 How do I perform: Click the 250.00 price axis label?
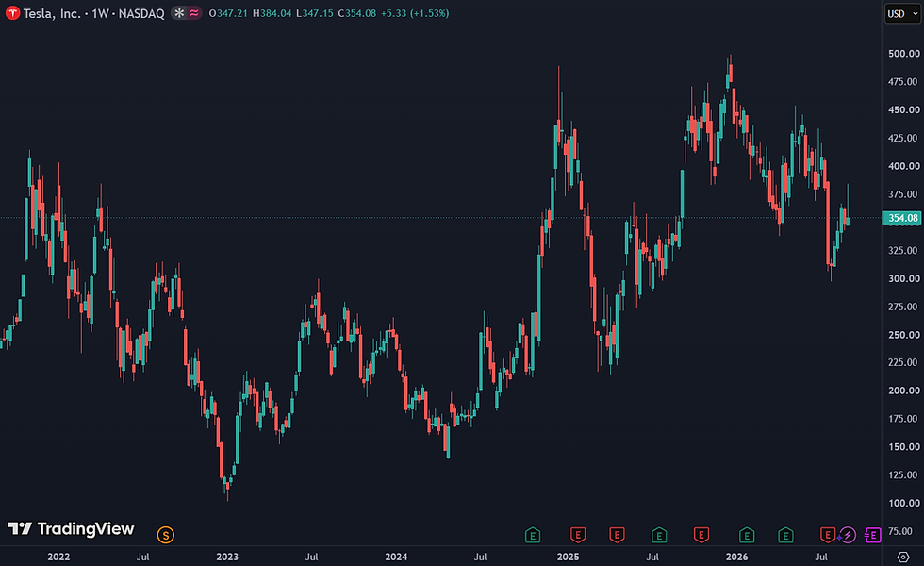(x=904, y=335)
